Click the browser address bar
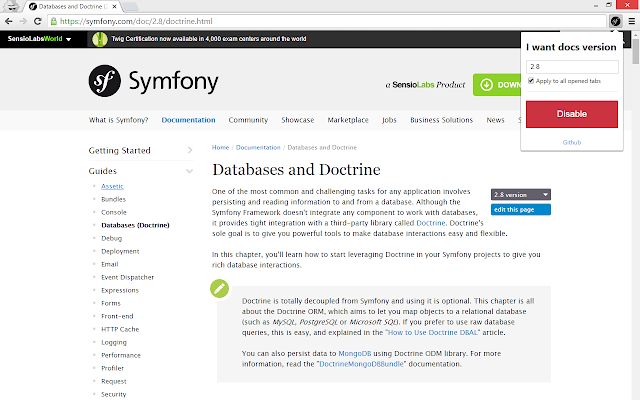 pos(327,21)
